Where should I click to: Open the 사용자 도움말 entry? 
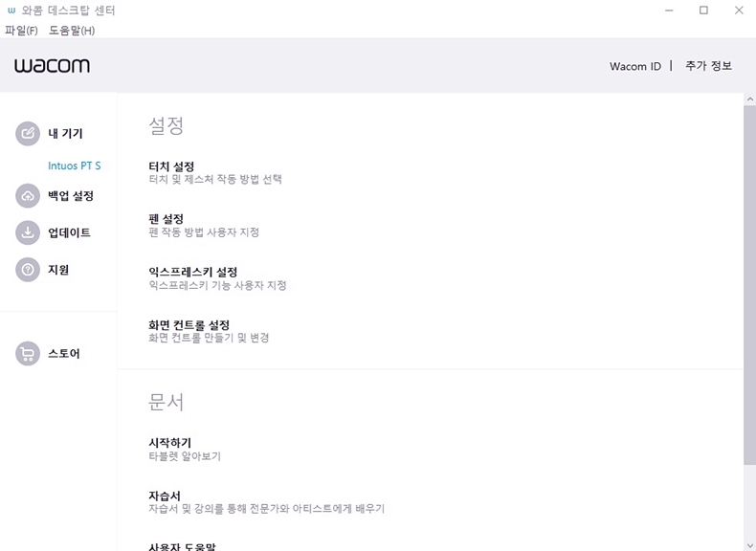tap(182, 546)
